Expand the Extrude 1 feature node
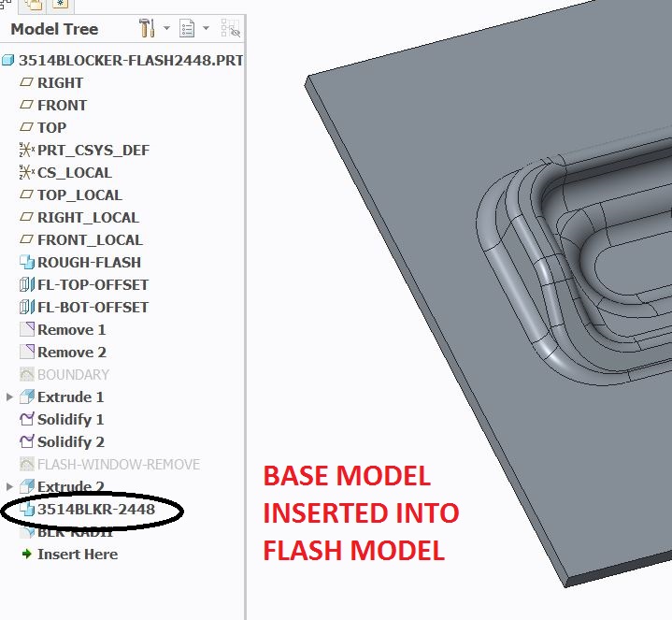Viewport: 672px width, 620px height. pos(9,397)
